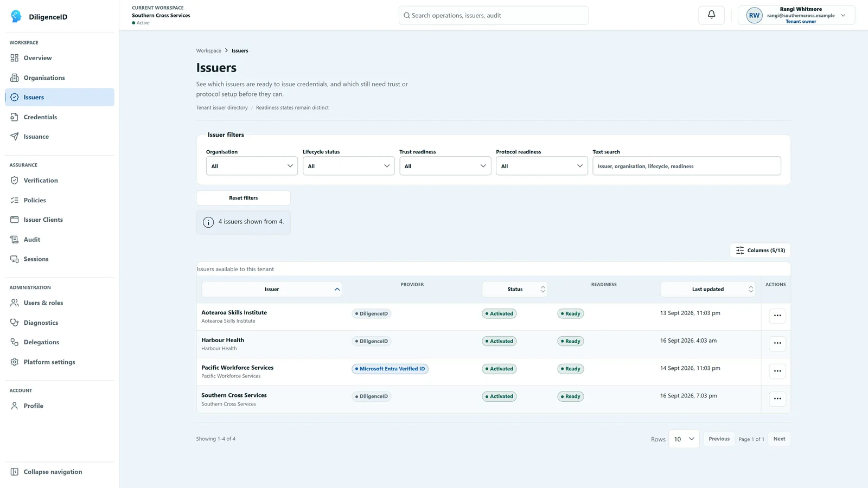The image size is (868, 488).
Task: Sort table by Last updated column
Action: click(x=707, y=289)
